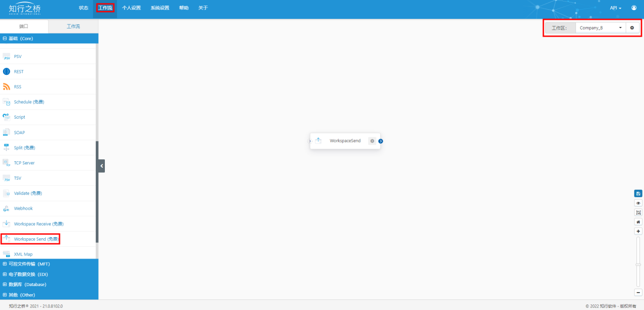Image resolution: width=644 pixels, height=310 pixels.
Task: Click the user account profile icon
Action: [634, 8]
